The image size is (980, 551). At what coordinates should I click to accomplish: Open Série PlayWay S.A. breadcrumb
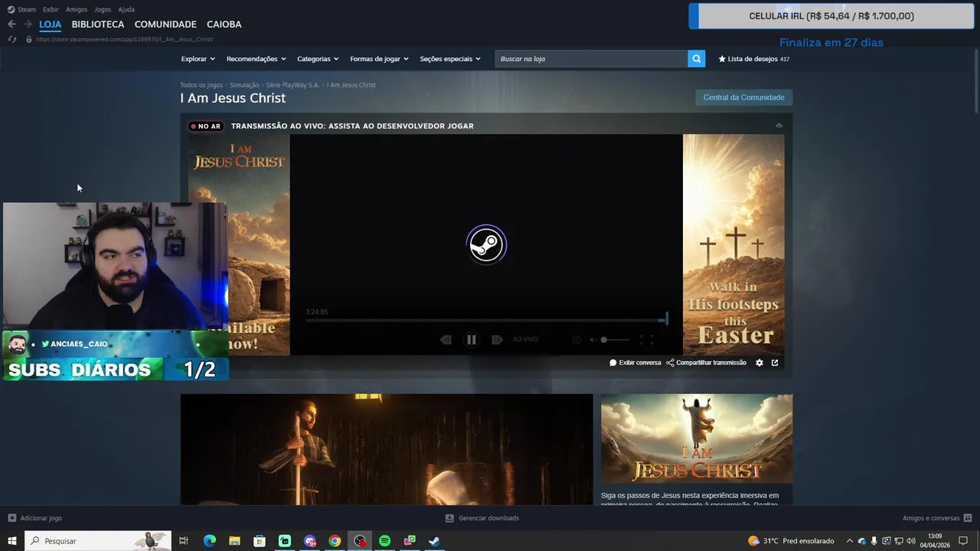pos(292,85)
